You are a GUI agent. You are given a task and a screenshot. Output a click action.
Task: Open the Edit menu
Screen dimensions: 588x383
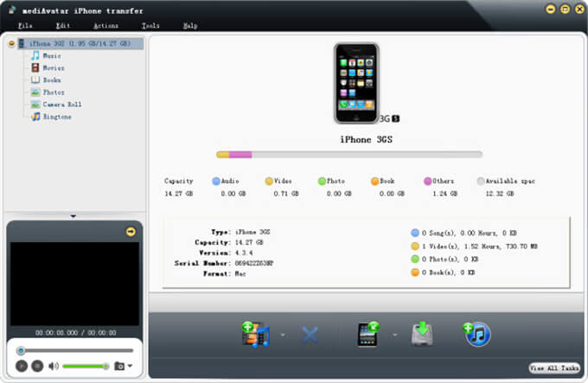click(62, 25)
